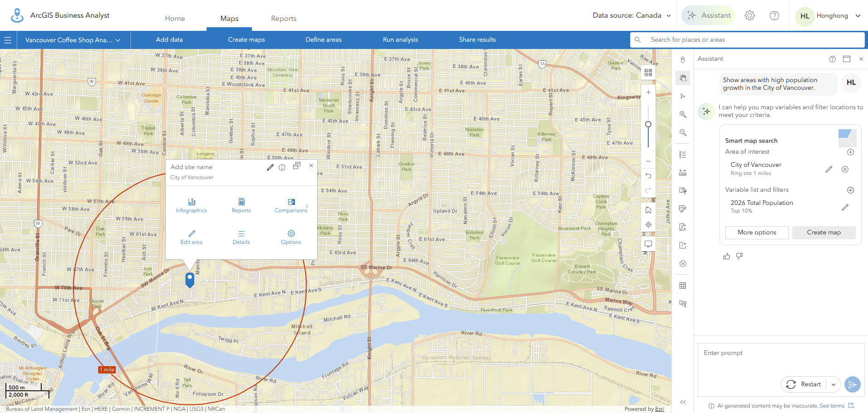Remove the City of Vancouver area
The width and height of the screenshot is (868, 413).
click(x=845, y=169)
